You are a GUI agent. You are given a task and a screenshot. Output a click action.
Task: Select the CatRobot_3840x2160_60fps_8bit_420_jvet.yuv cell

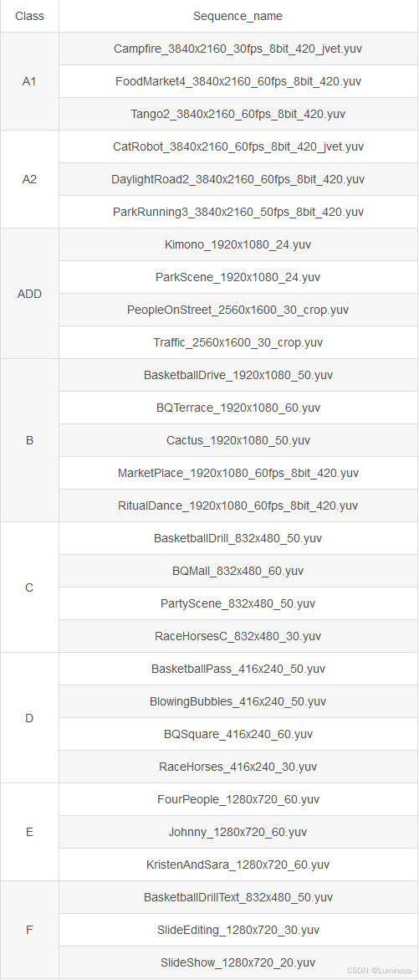(x=238, y=147)
